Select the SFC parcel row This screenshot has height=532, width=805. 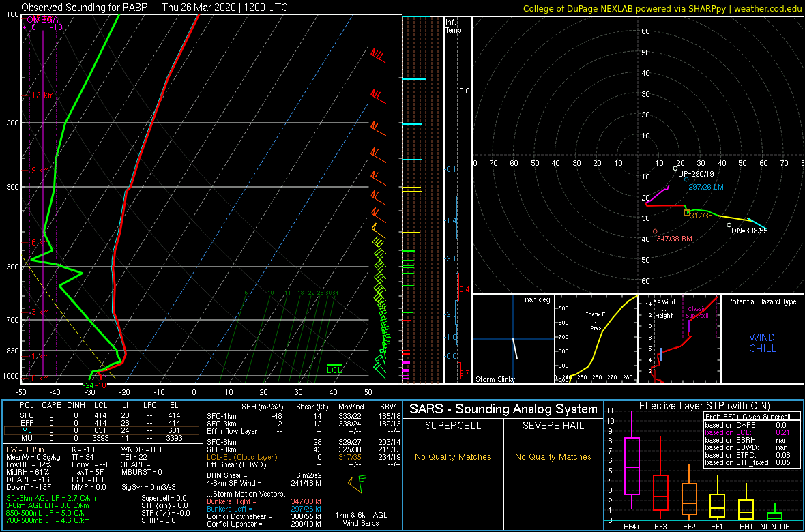pyautogui.click(x=102, y=414)
